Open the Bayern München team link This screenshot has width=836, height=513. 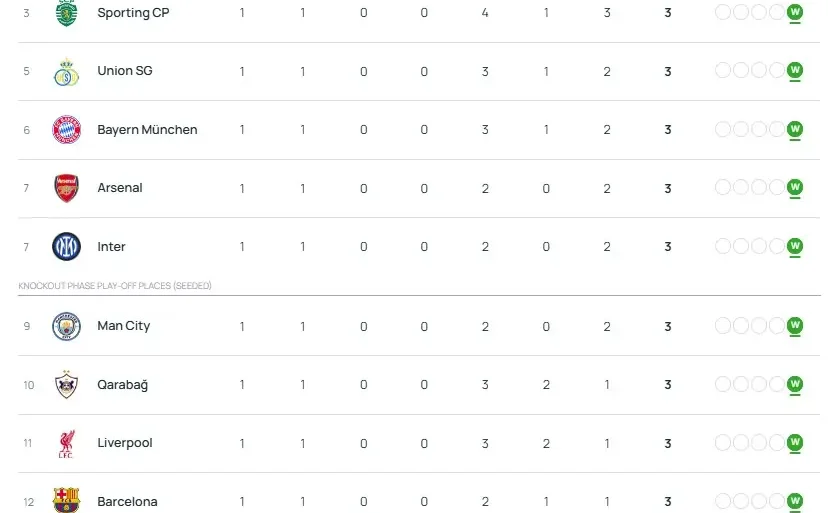point(147,130)
